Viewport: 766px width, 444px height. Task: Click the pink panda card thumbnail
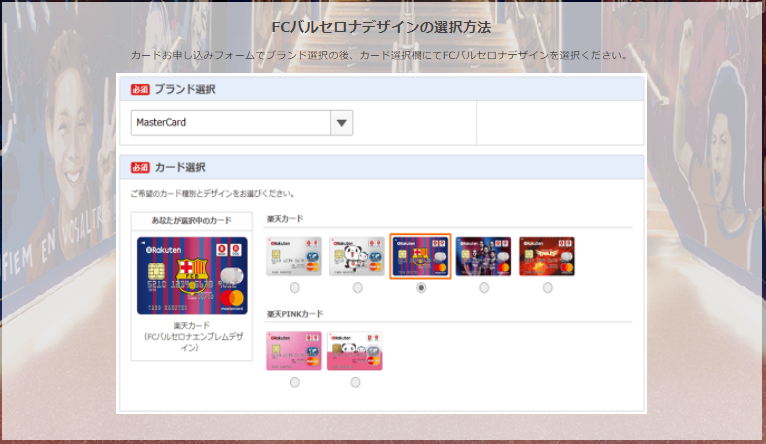coord(355,351)
